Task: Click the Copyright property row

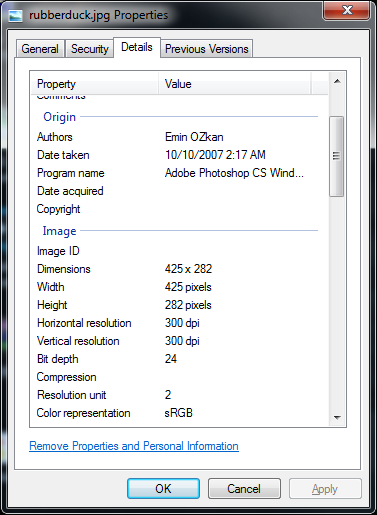Action: tap(177, 209)
